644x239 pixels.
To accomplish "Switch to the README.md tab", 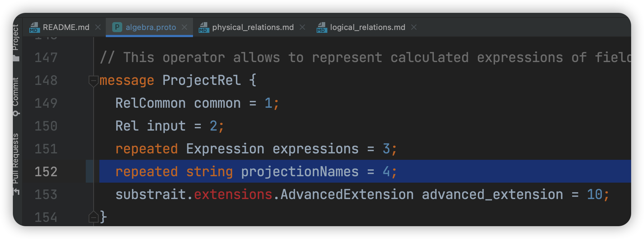I will [66, 27].
